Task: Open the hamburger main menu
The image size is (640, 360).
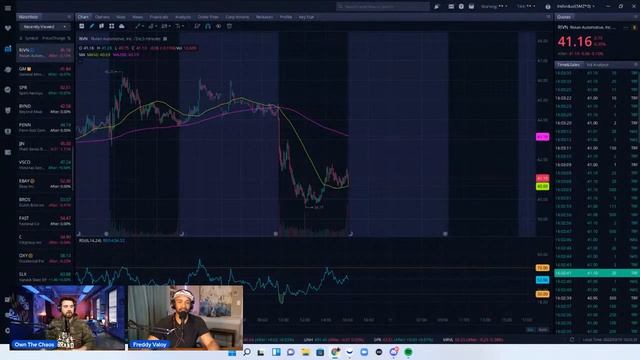Action: point(8,8)
